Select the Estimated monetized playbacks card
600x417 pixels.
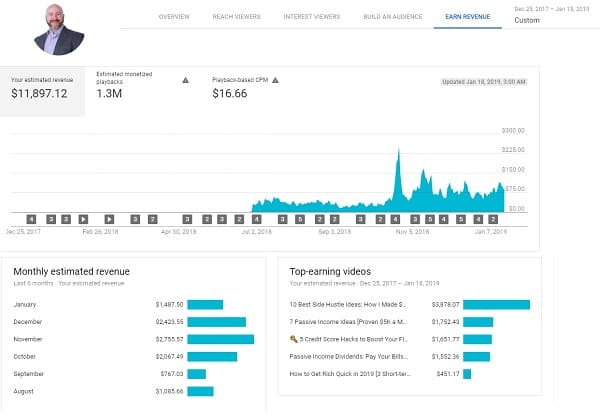click(x=128, y=87)
